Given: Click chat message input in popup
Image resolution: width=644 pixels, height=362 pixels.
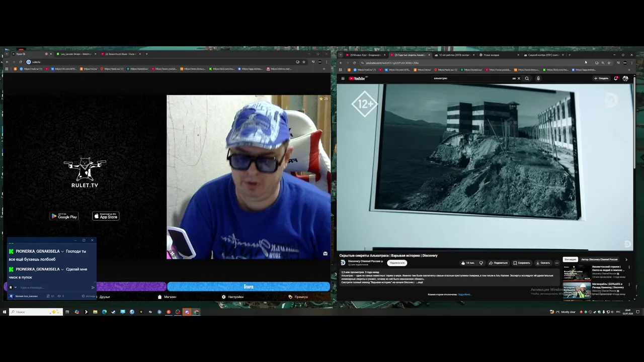Looking at the screenshot, I should click(54, 288).
